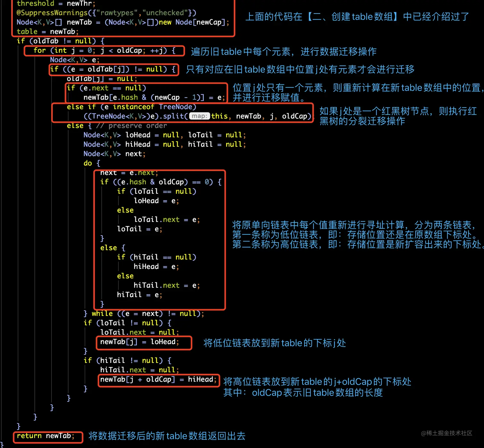Viewport: 484px width, 448px height.
Task: Place cursor on 'table = newTab;' line
Action: coord(47,31)
